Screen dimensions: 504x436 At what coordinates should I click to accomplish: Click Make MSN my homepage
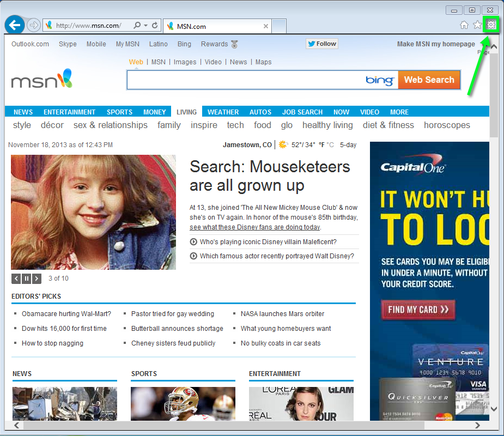click(x=436, y=44)
